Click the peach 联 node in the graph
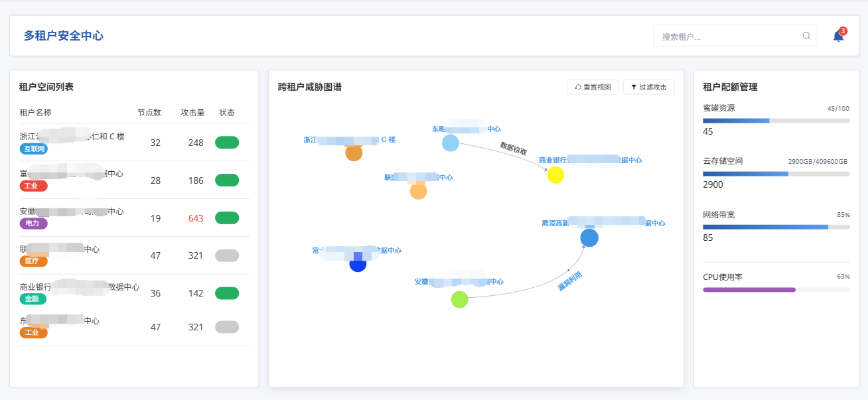868x400 pixels. click(x=418, y=191)
